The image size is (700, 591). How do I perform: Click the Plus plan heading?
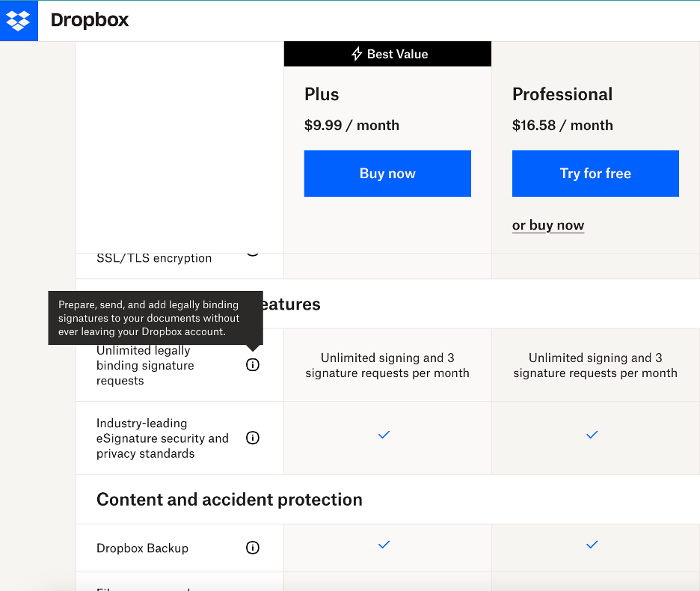tap(322, 94)
